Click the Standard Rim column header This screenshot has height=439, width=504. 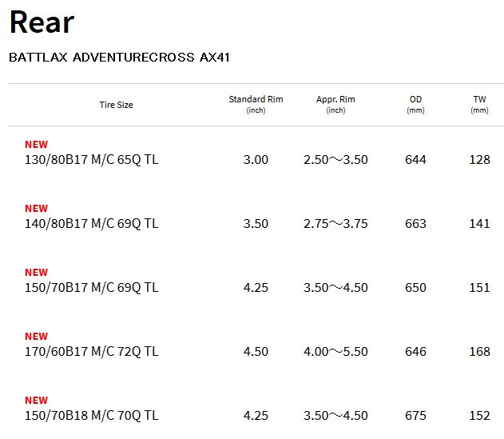256,104
